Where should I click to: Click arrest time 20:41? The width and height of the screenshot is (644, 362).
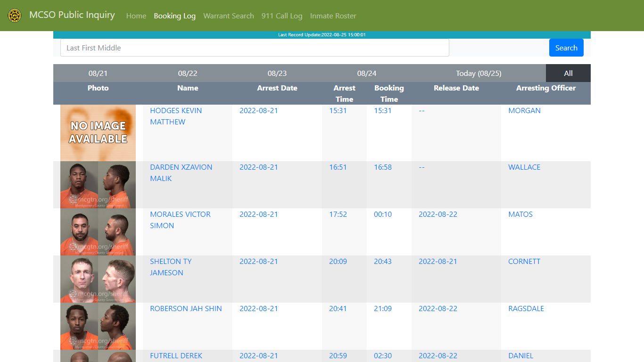point(338,308)
